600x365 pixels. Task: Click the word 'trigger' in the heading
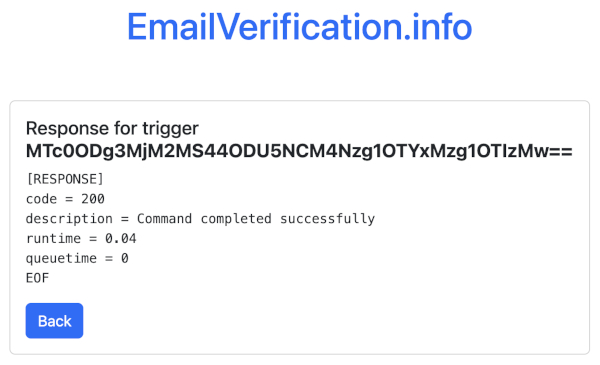171,129
